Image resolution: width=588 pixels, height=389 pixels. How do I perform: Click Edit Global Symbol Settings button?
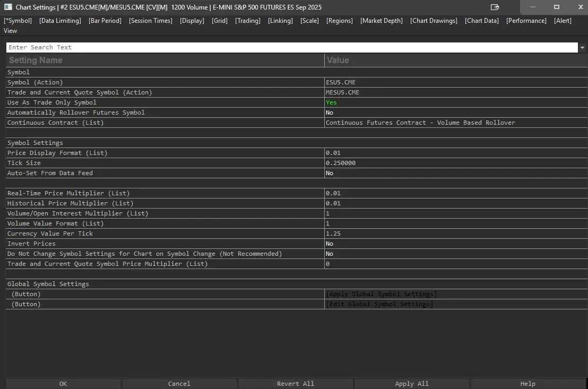pyautogui.click(x=379, y=304)
